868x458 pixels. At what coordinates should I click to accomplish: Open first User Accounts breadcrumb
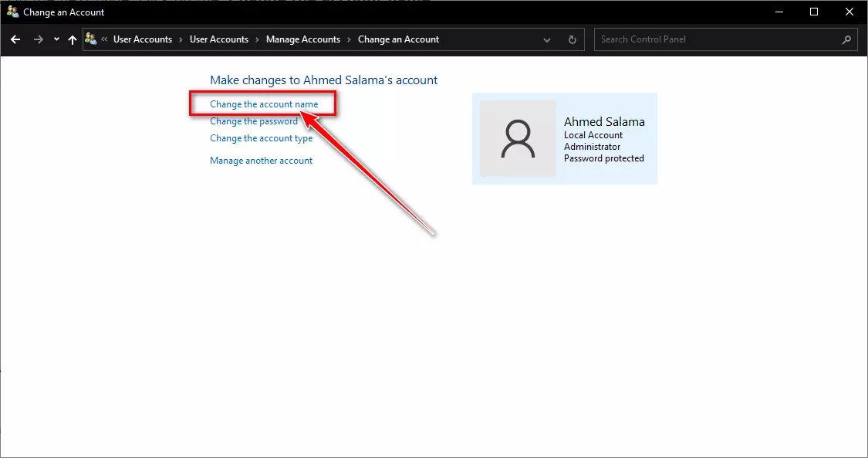(143, 39)
